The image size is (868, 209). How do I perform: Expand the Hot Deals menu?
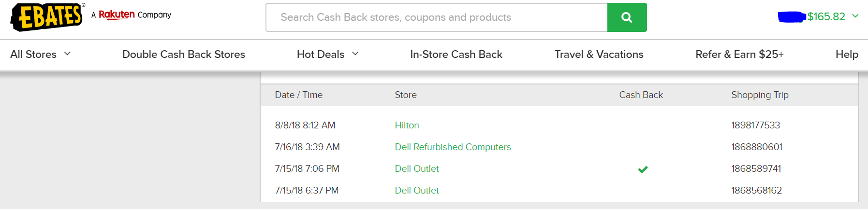(x=328, y=54)
